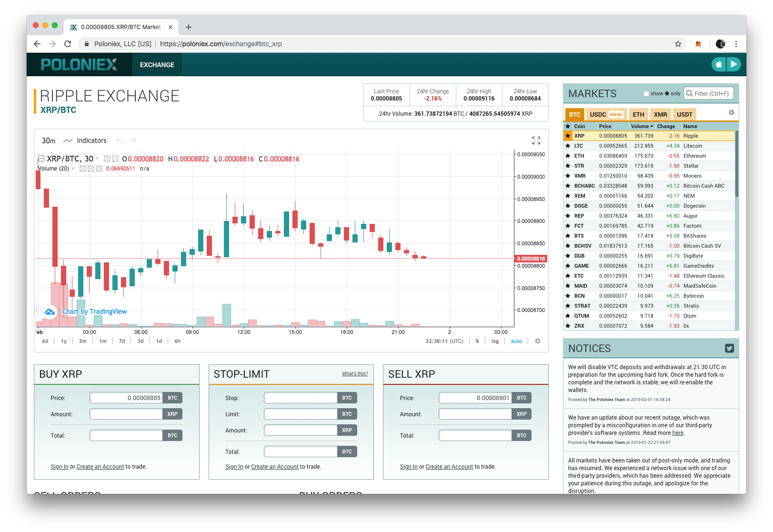Remove the Volume indicator
Viewport: 773px width, 532px height.
(x=99, y=169)
